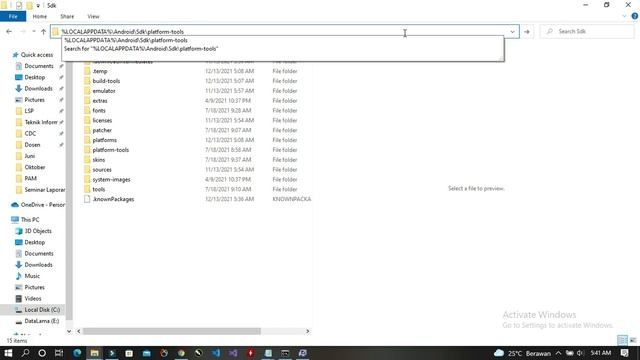Open the View ribbon tab
Image resolution: width=640 pixels, height=360 pixels.
[x=93, y=16]
